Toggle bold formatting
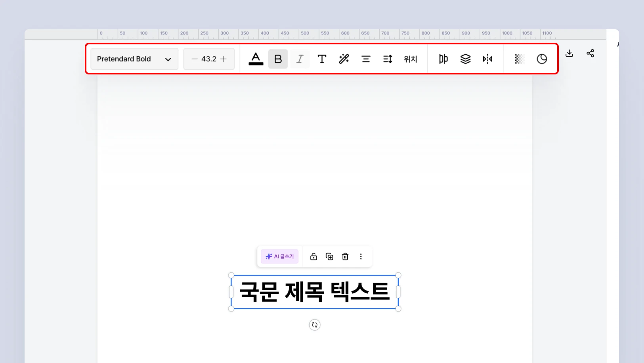Screen dimensions: 644x363 pos(278,59)
